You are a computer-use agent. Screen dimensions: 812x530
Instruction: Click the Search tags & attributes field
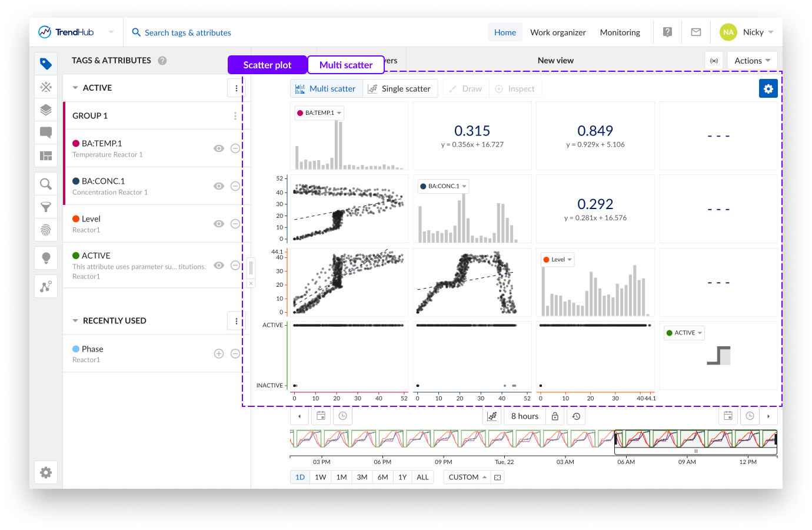click(x=188, y=32)
